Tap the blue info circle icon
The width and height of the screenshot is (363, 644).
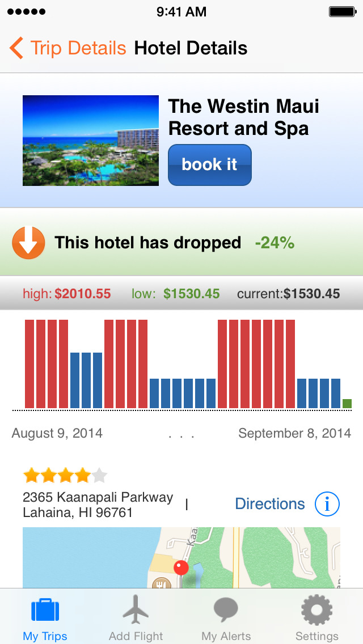tap(327, 504)
